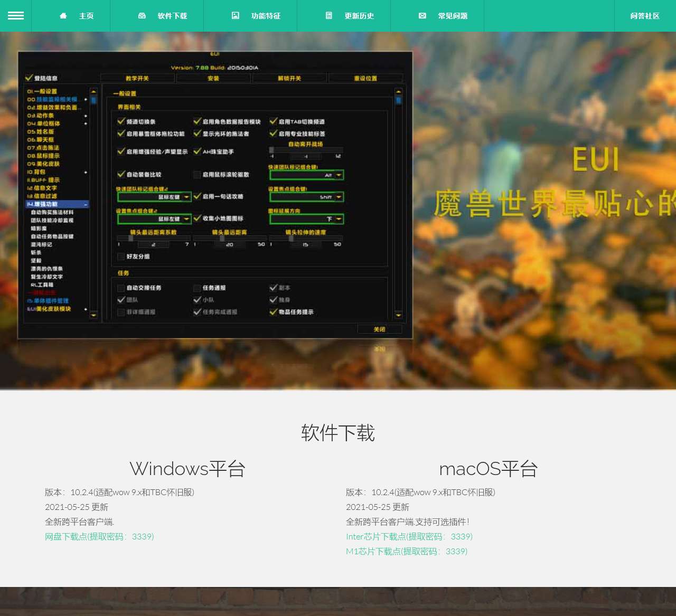Viewport: 676px width, 616px height.
Task: Uncheck the 频道切换条 option
Action: point(121,121)
